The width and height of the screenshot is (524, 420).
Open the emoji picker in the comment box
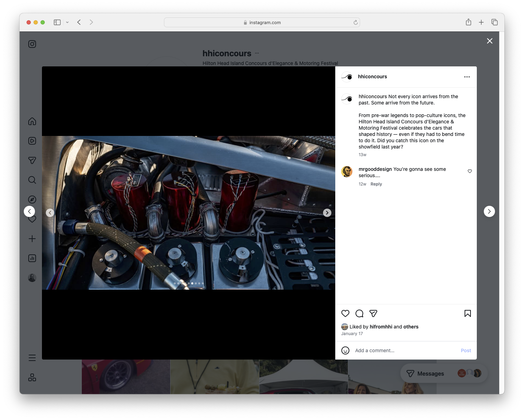point(345,350)
